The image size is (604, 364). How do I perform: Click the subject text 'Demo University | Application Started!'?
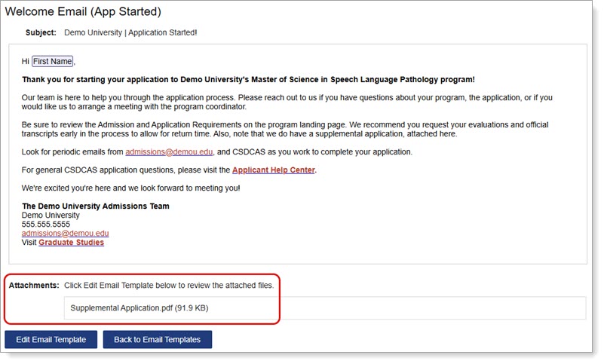tap(130, 33)
